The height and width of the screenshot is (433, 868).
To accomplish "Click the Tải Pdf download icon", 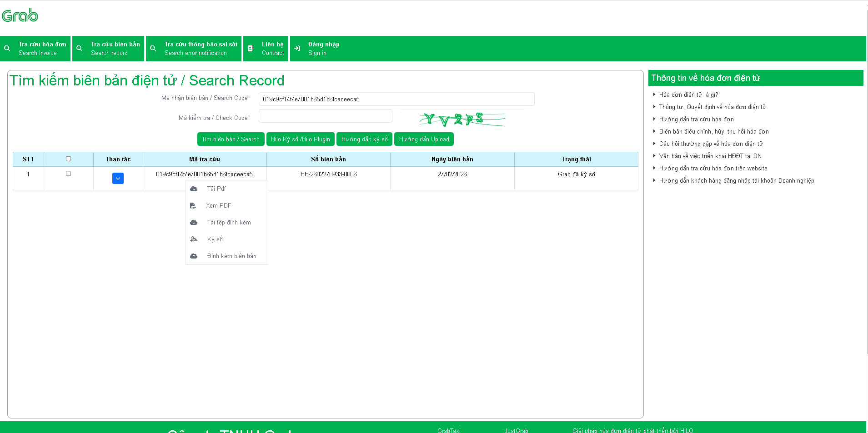I will click(x=194, y=189).
